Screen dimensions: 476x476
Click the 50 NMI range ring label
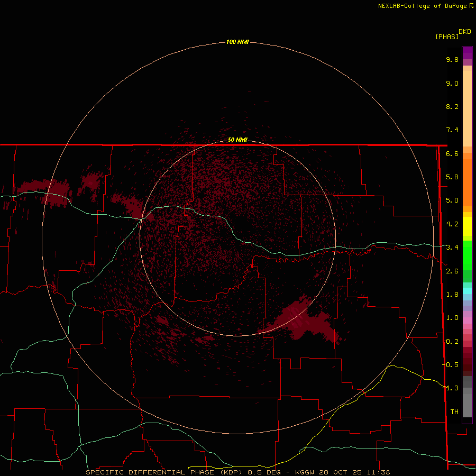pyautogui.click(x=237, y=140)
